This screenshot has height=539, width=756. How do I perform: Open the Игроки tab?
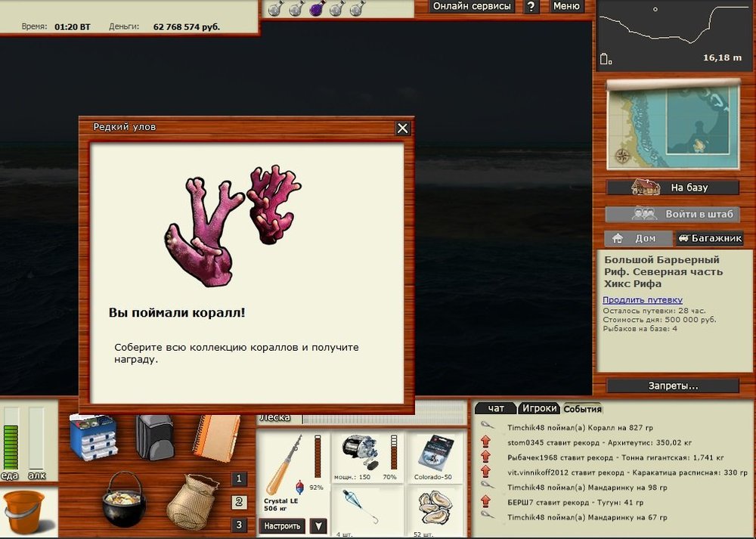[540, 408]
